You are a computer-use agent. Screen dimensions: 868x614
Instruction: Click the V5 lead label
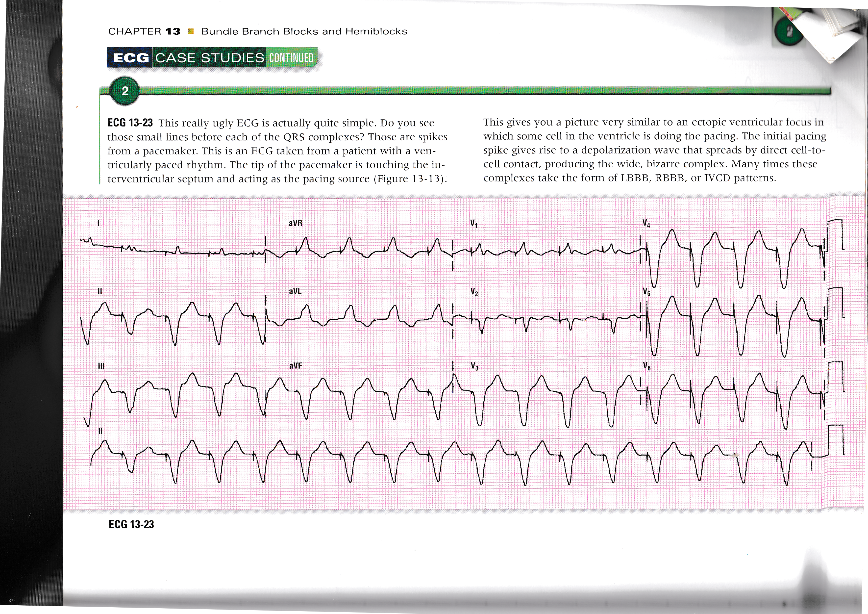click(646, 292)
